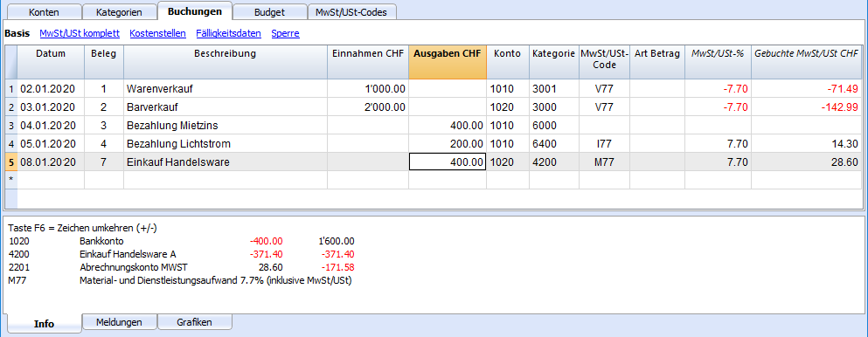Select Kategorie cell 3000
This screenshot has height=337, width=868.
point(554,107)
